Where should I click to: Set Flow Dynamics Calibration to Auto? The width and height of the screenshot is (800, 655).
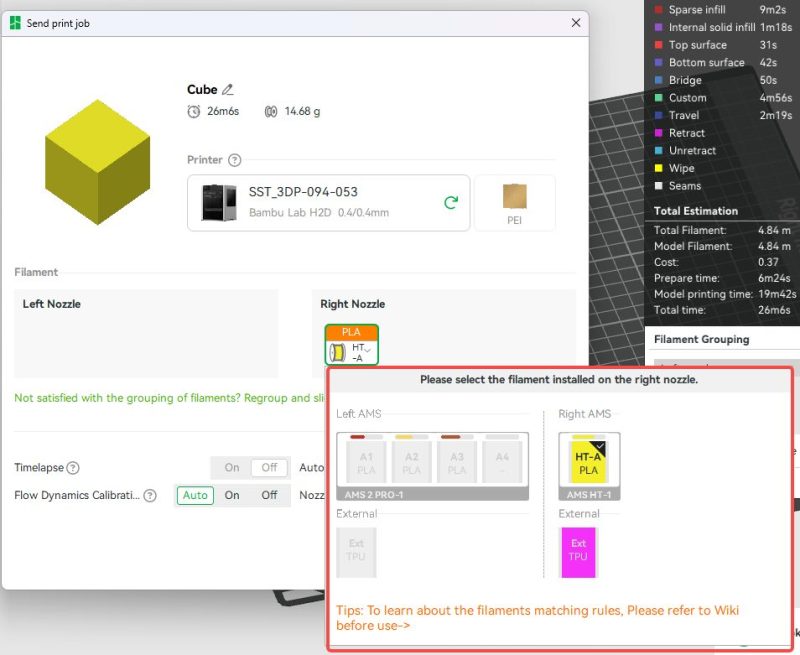click(x=196, y=495)
